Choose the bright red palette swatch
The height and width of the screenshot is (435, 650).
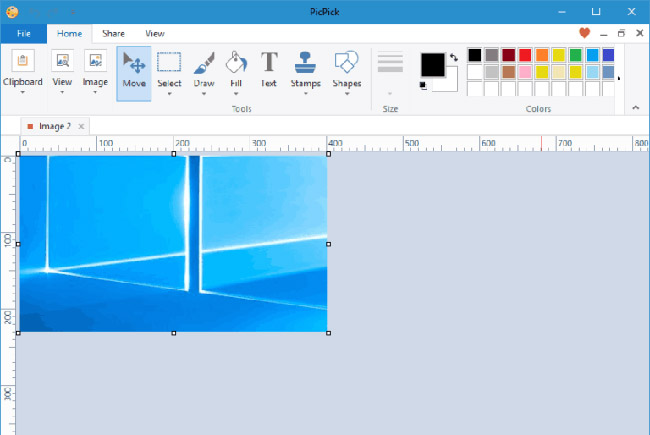(525, 55)
